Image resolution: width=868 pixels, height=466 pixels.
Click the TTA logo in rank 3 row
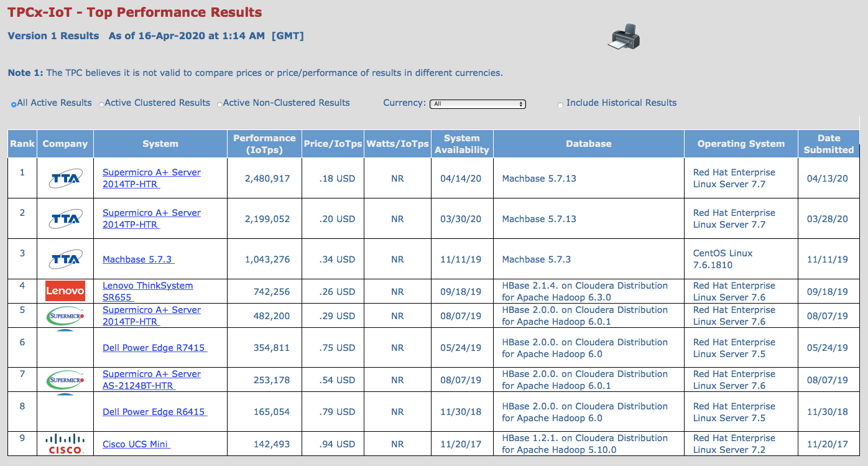tap(65, 259)
